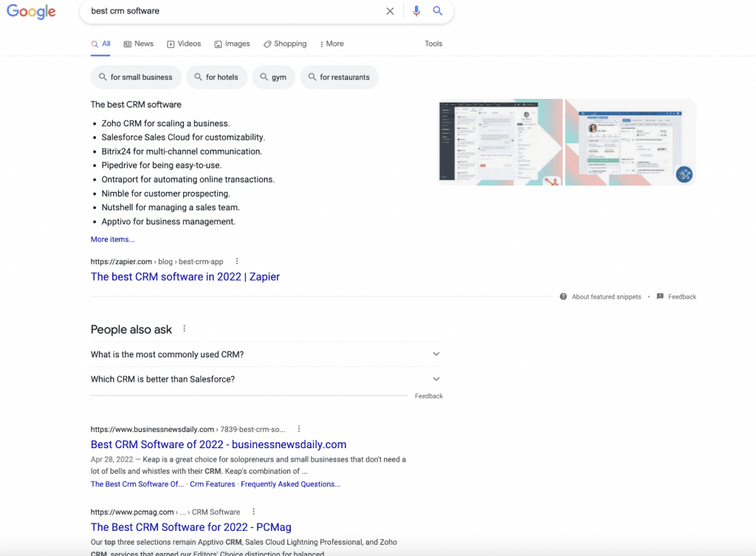Click the featured snippet Feedback flag icon
756x556 pixels.
click(660, 297)
